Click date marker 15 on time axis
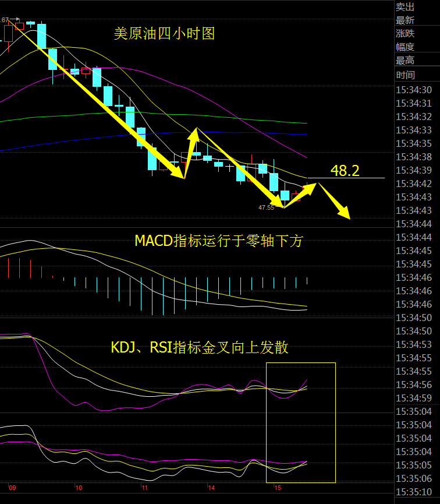This screenshot has height=504, width=440. click(x=278, y=488)
